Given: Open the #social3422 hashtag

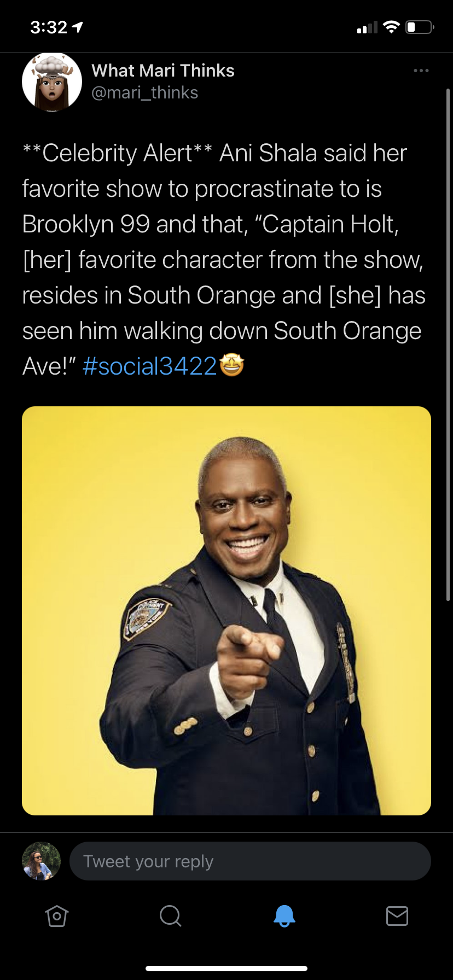Looking at the screenshot, I should (150, 366).
